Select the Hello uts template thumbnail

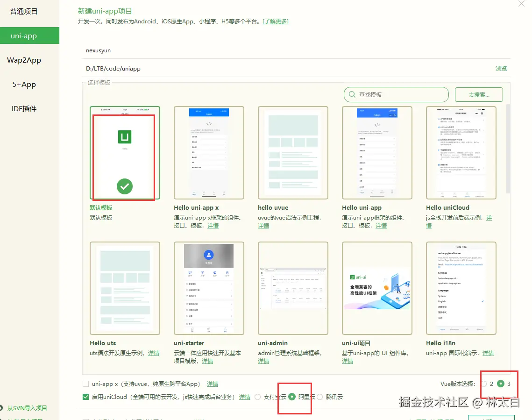pos(125,288)
